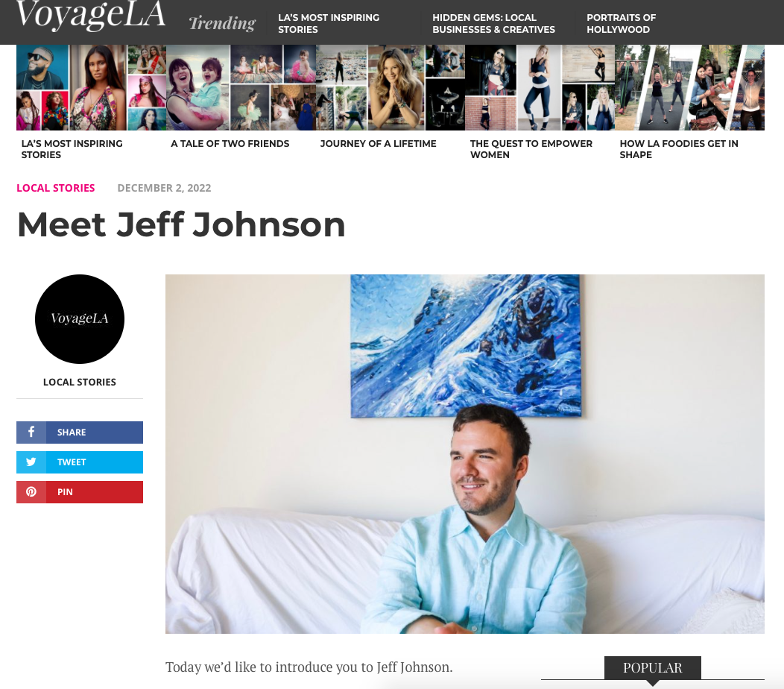Open Hidden Gems: Local Businesses & Creatives menu
The image size is (784, 689).
click(x=493, y=24)
